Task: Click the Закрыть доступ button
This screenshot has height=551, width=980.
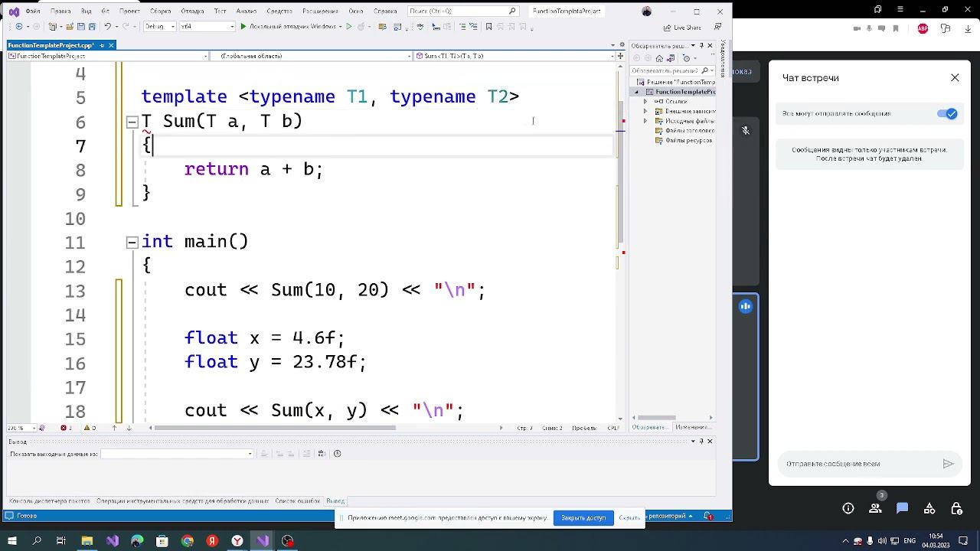Action: tap(583, 518)
